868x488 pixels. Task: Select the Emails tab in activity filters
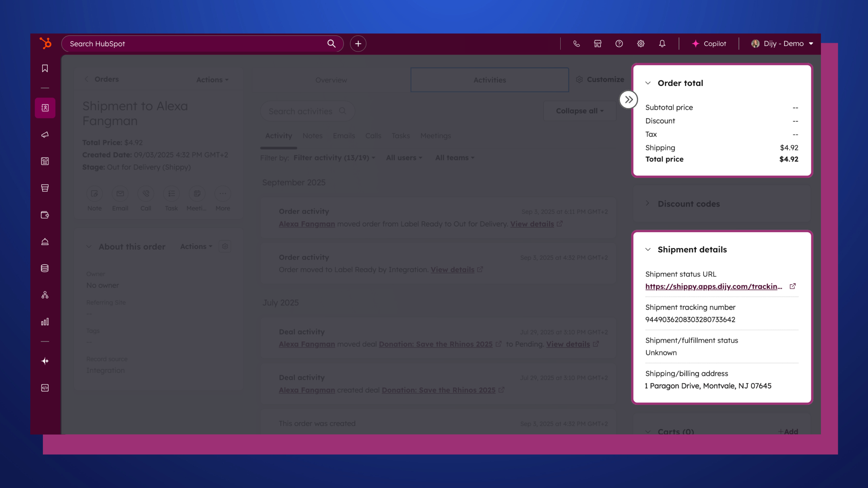(x=344, y=136)
